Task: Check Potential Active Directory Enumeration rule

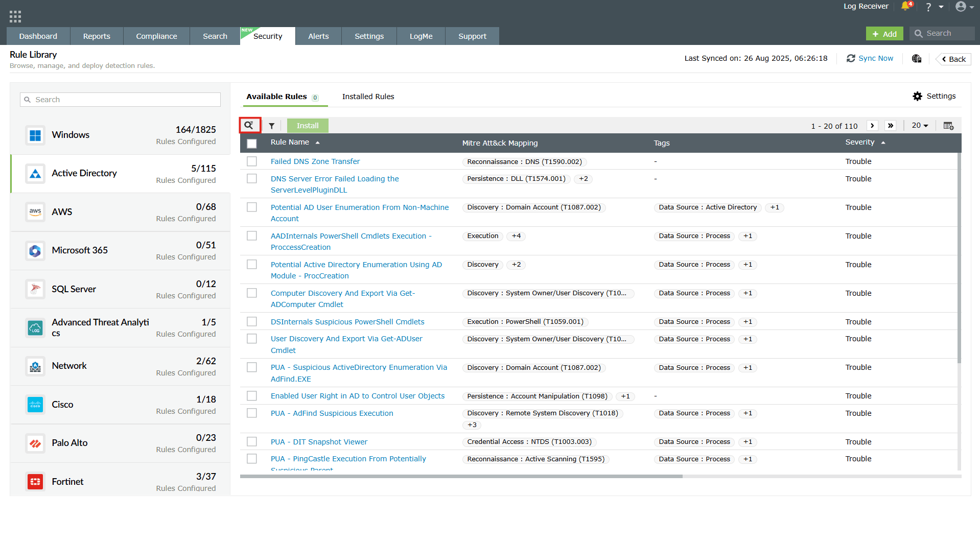Action: pos(252,265)
